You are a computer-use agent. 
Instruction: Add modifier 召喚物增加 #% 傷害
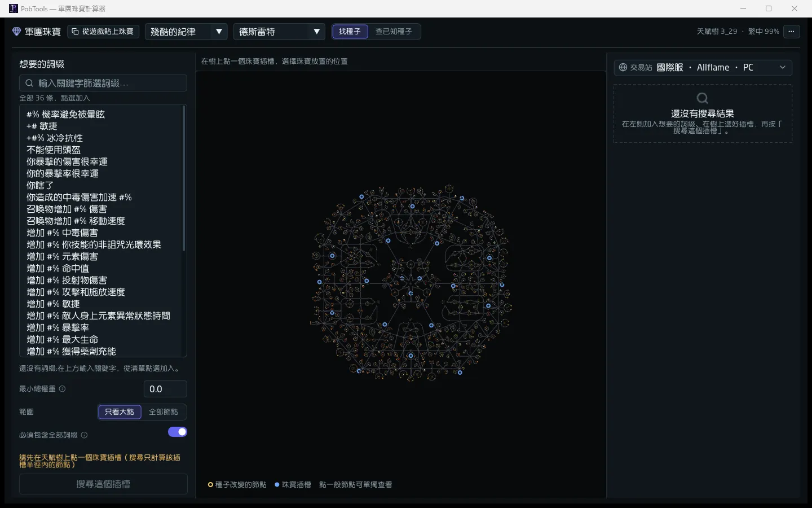click(101, 209)
